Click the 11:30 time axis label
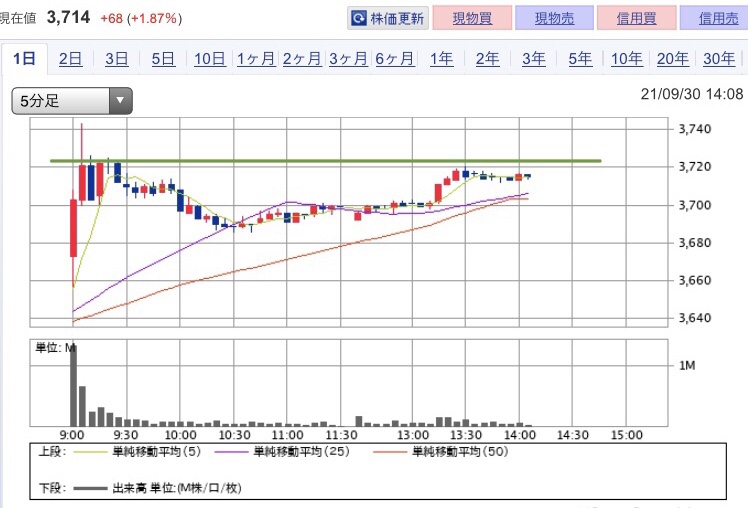The image size is (748, 508). [341, 435]
